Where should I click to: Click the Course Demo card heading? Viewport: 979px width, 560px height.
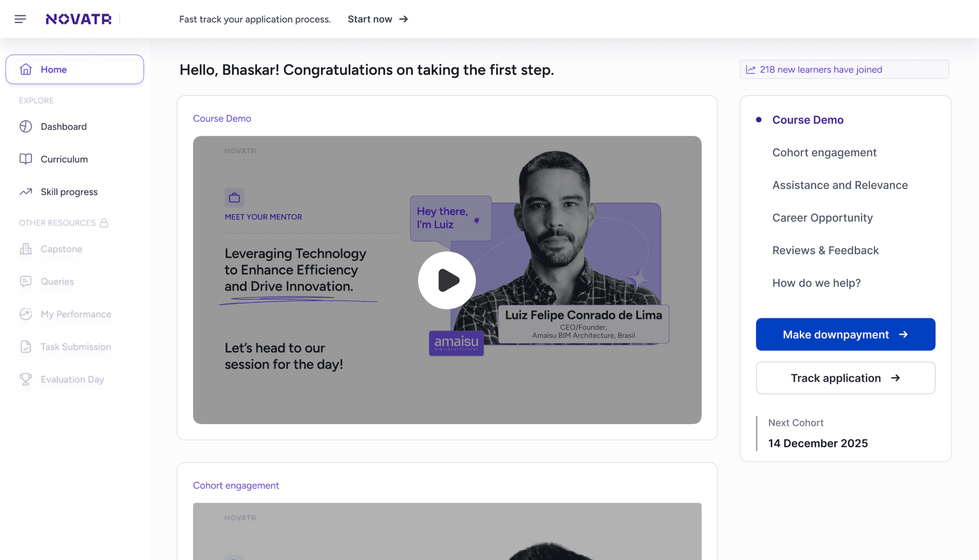click(222, 118)
